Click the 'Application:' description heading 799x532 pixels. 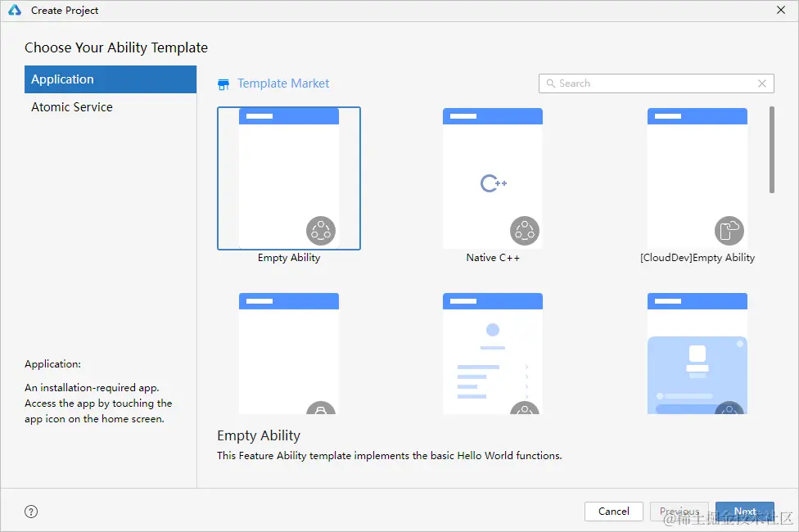click(x=52, y=364)
